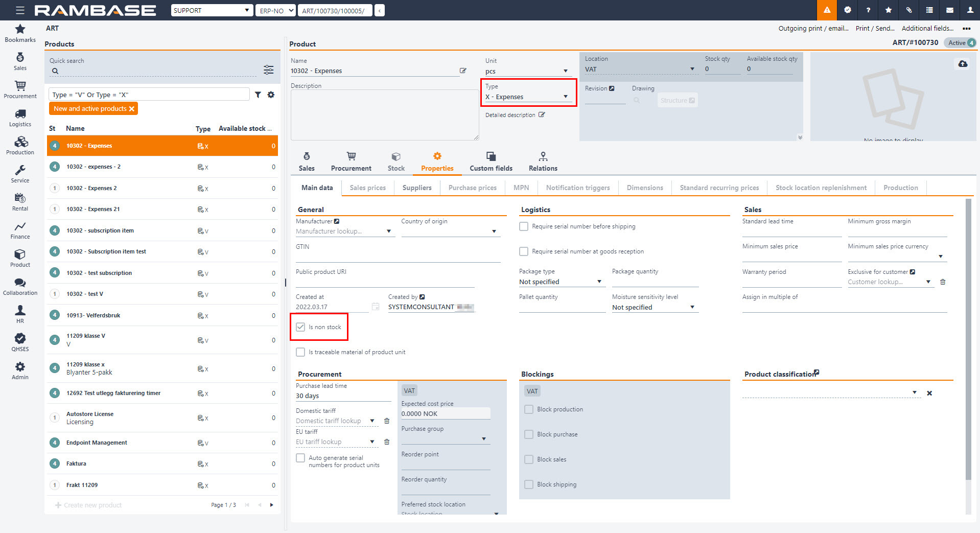980x533 pixels.
Task: Expand the Location VAT dropdown
Action: pos(692,69)
